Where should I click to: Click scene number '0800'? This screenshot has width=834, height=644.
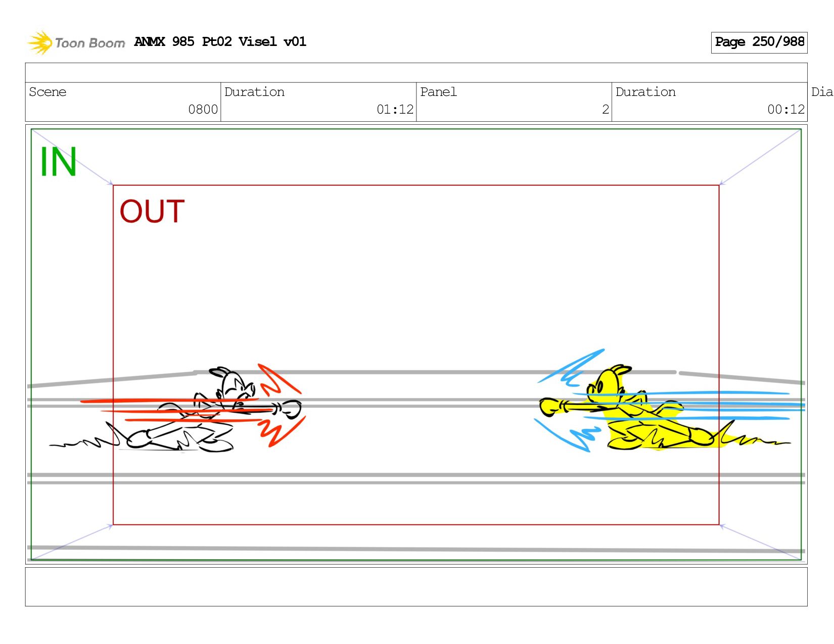203,109
